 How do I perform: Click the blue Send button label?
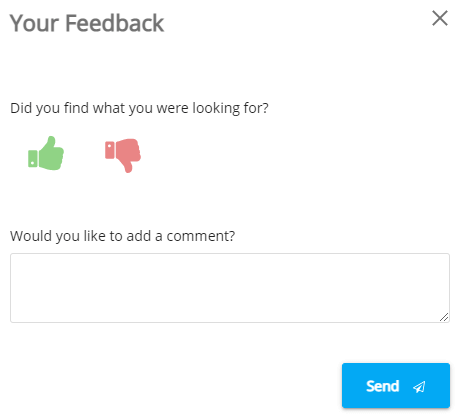(x=383, y=386)
